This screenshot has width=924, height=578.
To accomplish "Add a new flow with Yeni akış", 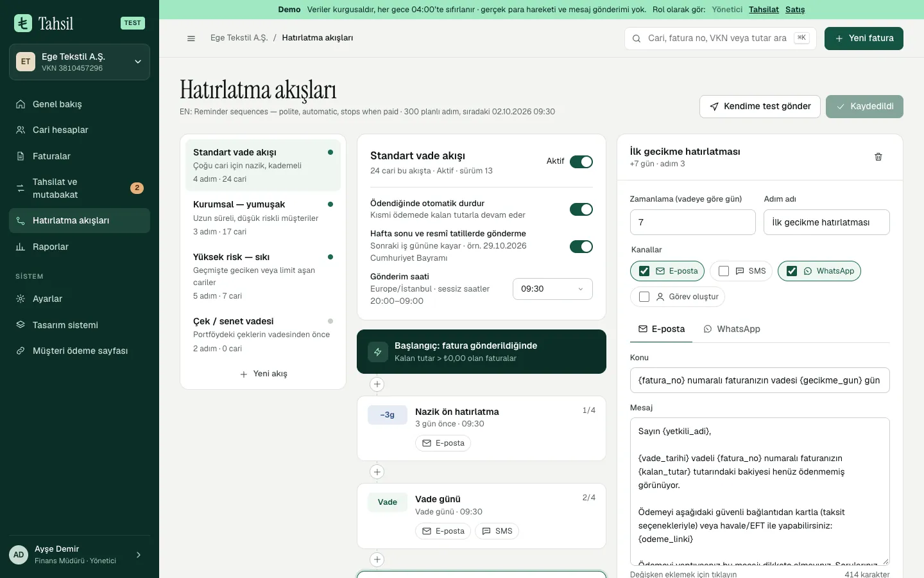I will [x=263, y=374].
